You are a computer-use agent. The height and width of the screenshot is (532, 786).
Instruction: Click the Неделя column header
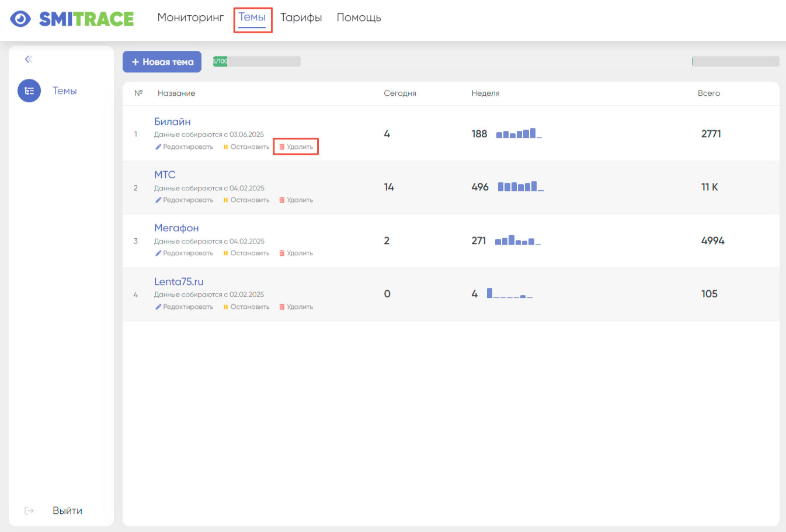[x=485, y=93]
